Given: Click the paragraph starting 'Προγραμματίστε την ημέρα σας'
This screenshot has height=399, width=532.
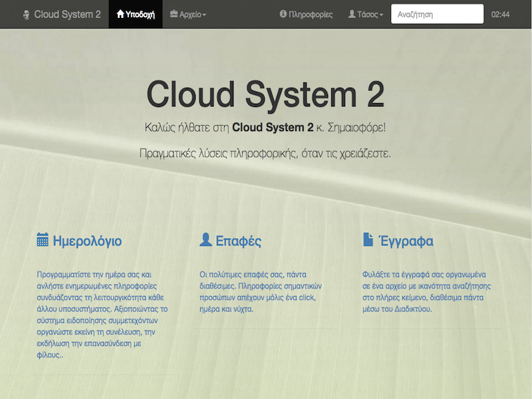Looking at the screenshot, I should 102,315.
